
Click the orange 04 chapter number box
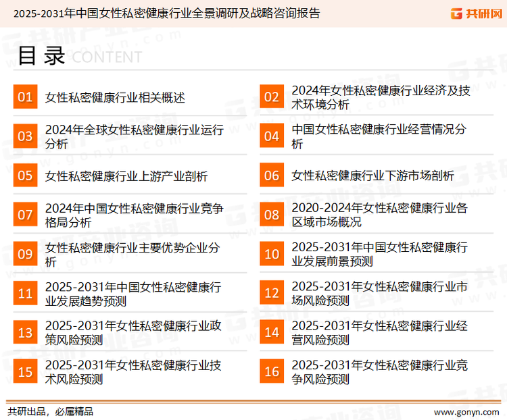pos(272,136)
